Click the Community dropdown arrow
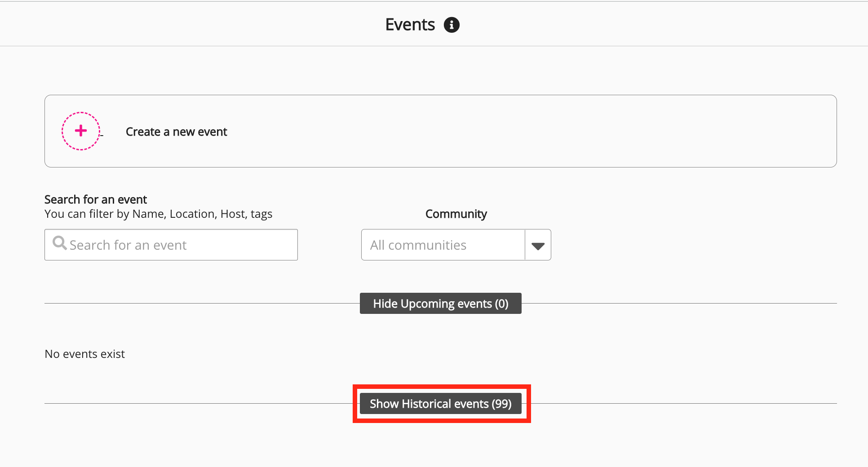This screenshot has height=467, width=868. click(x=538, y=245)
